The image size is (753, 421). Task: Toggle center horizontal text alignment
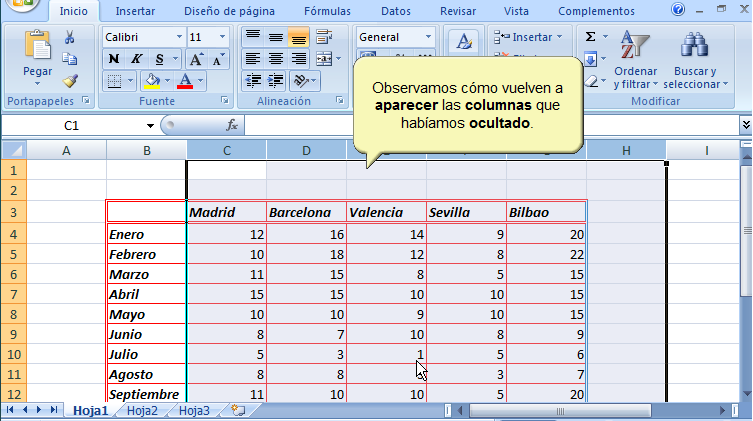[x=275, y=59]
